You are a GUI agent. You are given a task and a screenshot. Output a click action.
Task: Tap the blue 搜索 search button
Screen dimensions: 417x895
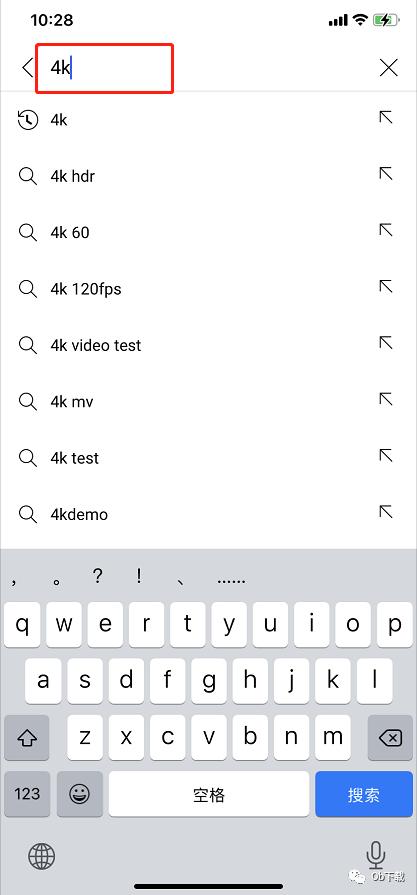(x=364, y=794)
